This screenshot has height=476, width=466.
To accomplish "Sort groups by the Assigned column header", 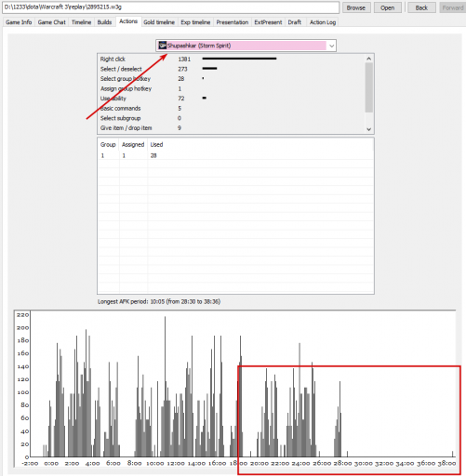I will (133, 144).
